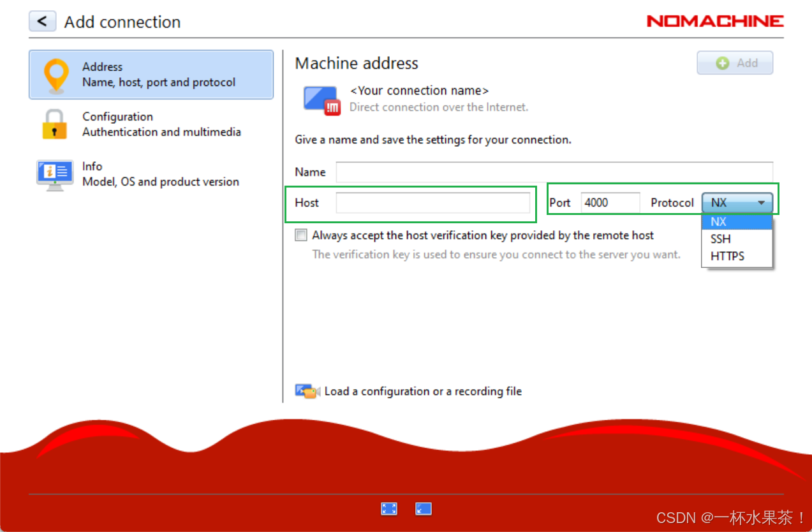Viewport: 812px width, 532px height.
Task: Go back using the arrow button
Action: click(x=42, y=21)
